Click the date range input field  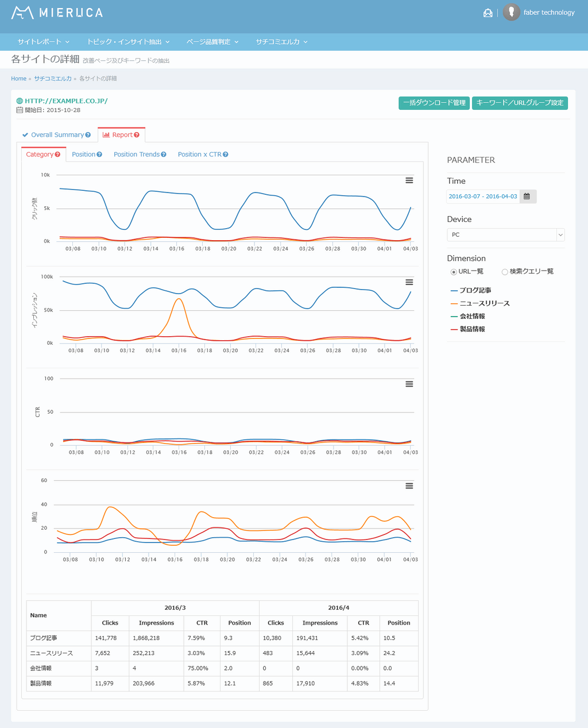pos(482,197)
